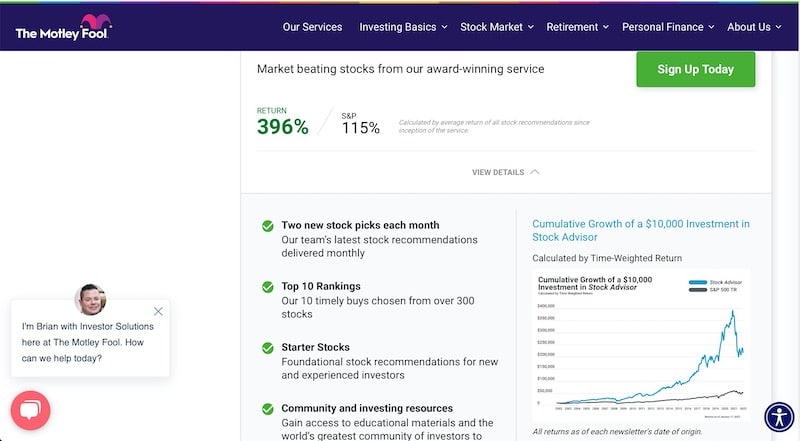Expand Stock Market dropdown chevron
800x441 pixels.
(x=531, y=27)
